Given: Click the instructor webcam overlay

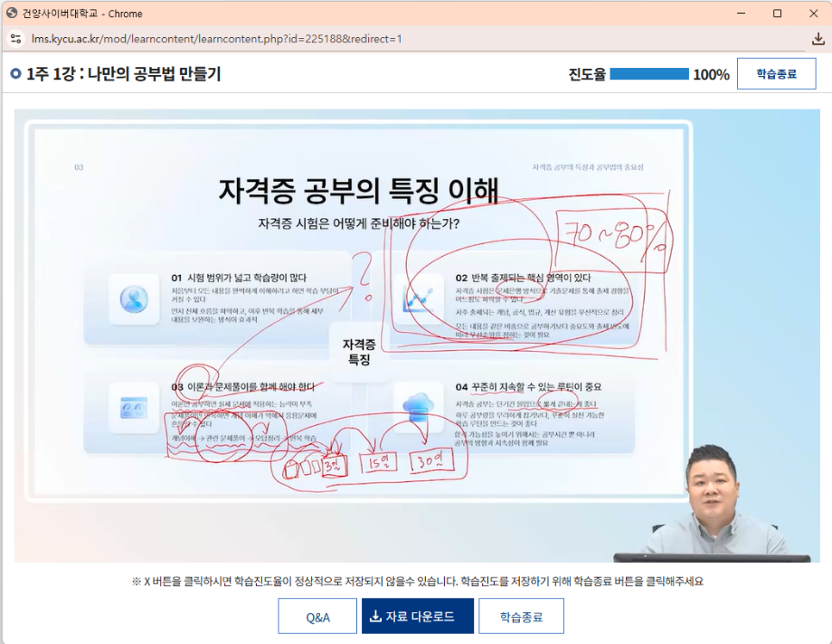Looking at the screenshot, I should 714,503.
